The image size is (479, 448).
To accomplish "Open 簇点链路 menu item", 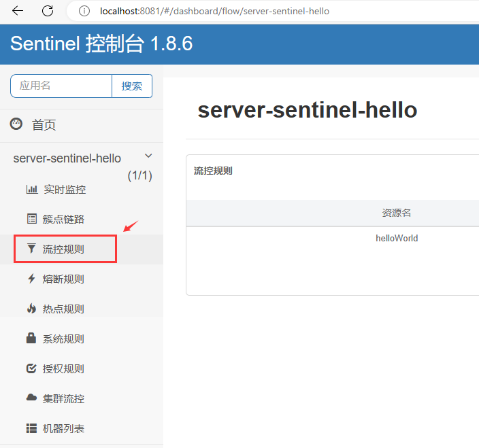I will (63, 219).
